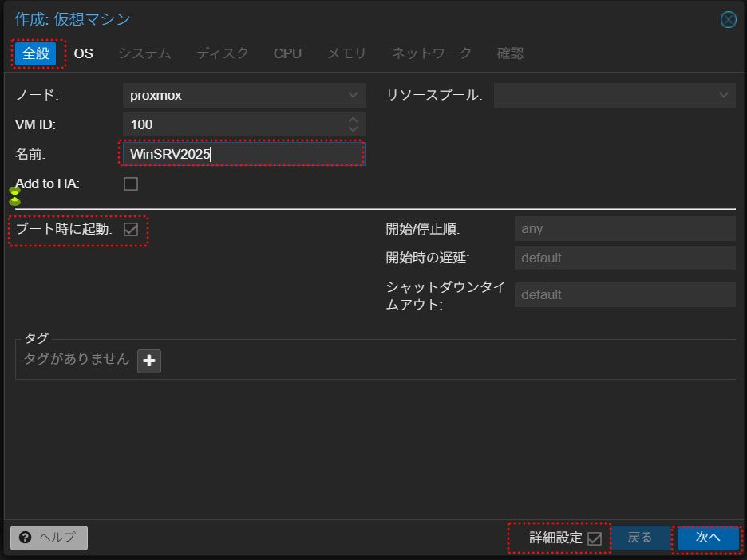Toggle the ブート時に起動 checkbox
Image resolution: width=747 pixels, height=560 pixels.
click(131, 230)
